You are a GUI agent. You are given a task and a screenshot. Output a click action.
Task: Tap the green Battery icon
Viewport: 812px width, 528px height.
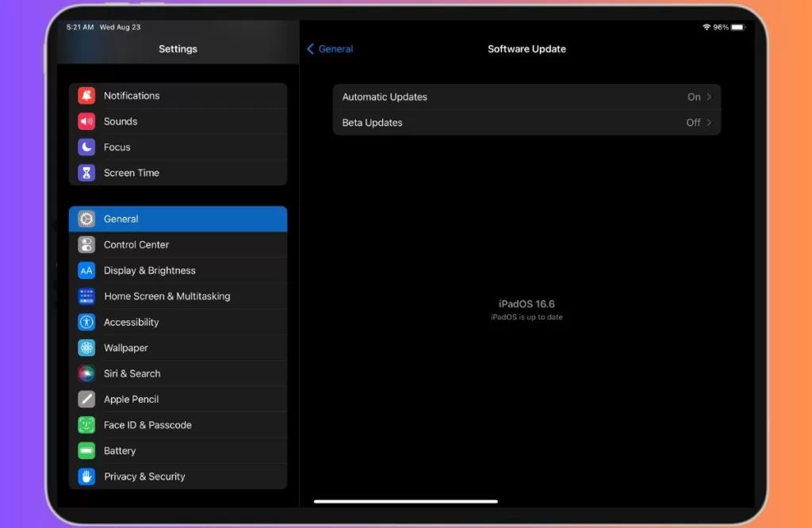(x=86, y=451)
